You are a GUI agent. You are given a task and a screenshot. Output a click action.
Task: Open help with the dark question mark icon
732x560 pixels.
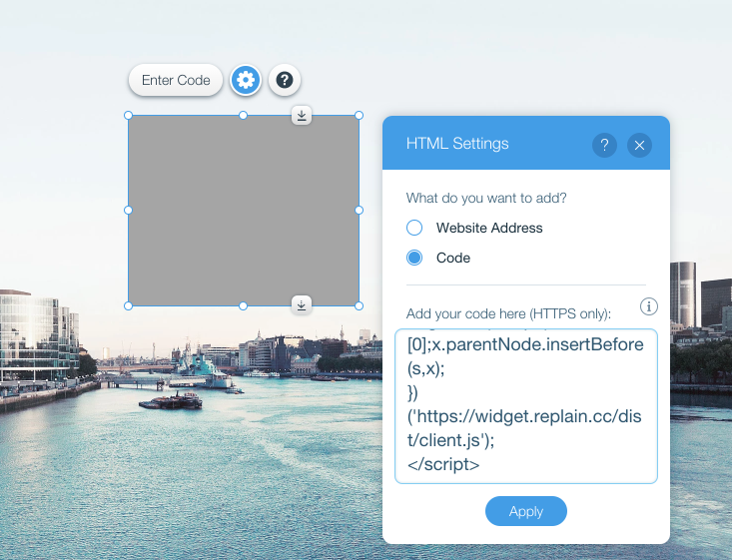[x=285, y=80]
